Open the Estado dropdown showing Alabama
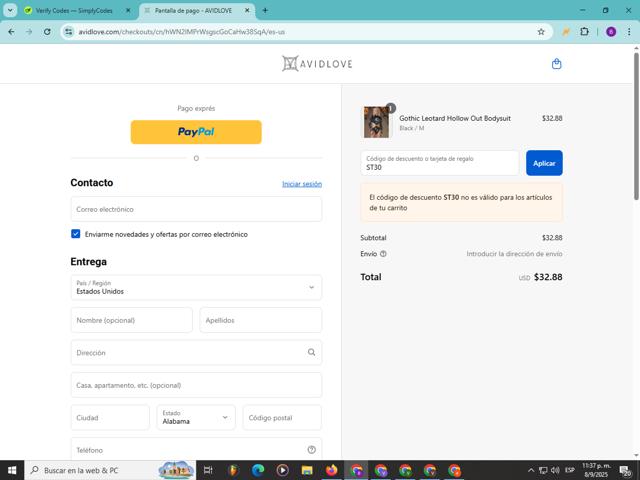 point(196,417)
